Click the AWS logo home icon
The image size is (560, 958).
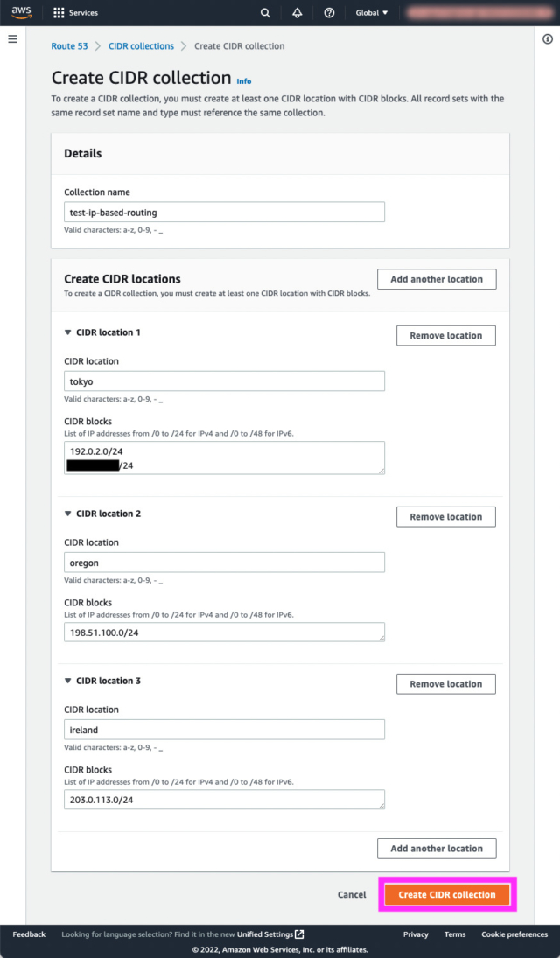pyautogui.click(x=21, y=12)
